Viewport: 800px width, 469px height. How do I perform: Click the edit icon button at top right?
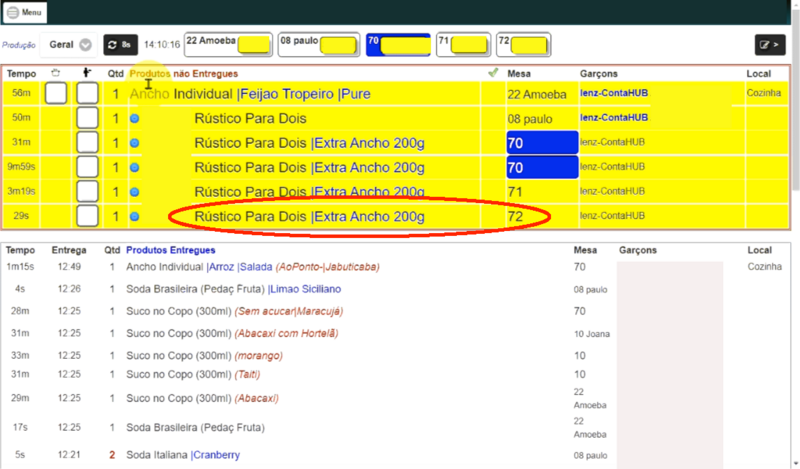(x=770, y=45)
